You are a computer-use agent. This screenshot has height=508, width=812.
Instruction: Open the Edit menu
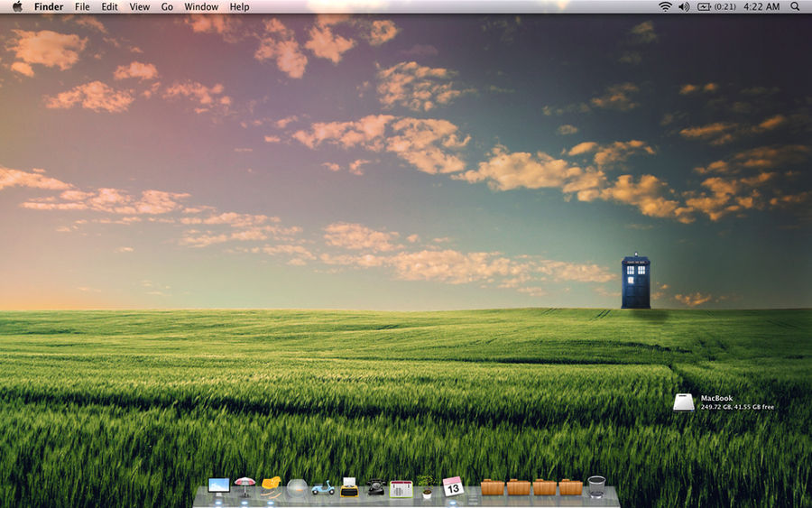(109, 6)
